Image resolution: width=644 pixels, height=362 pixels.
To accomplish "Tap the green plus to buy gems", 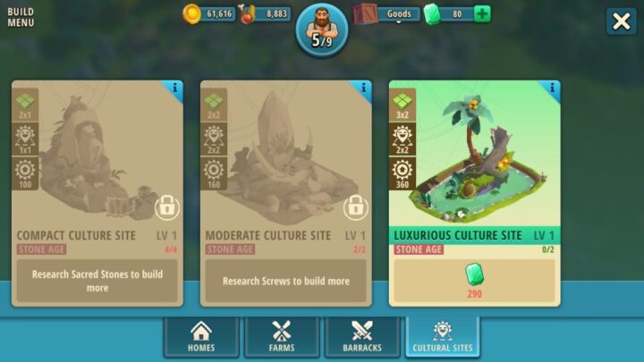I will [x=482, y=14].
